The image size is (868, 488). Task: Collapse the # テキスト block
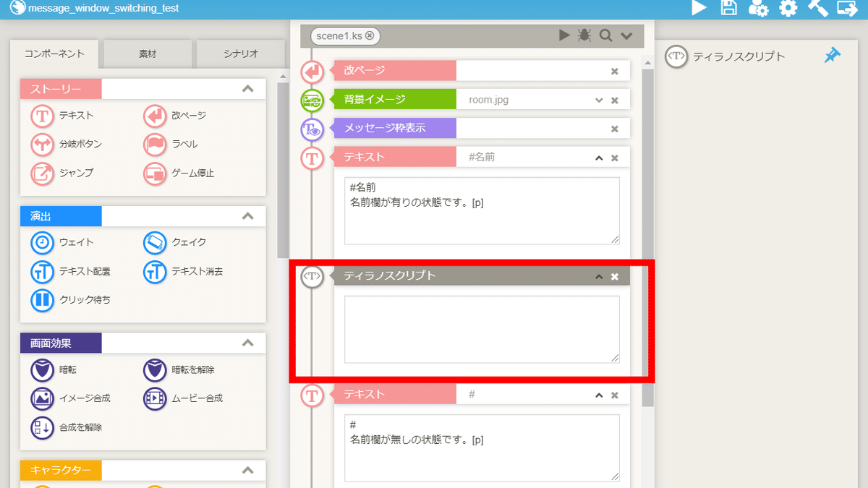click(x=599, y=395)
